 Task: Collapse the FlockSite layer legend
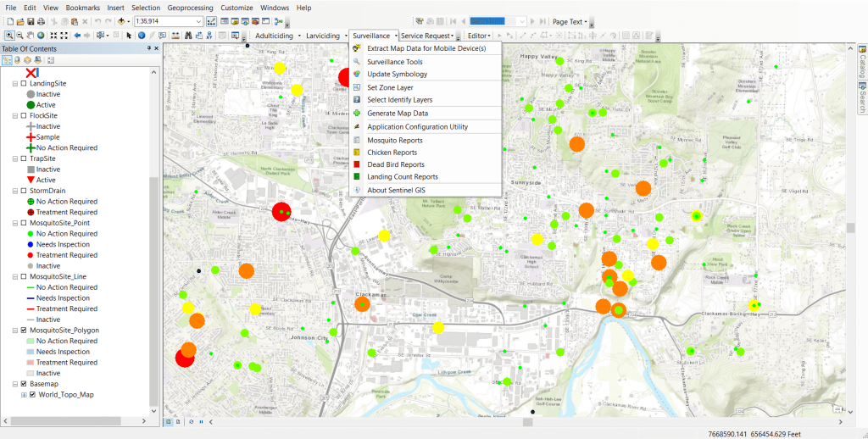point(15,116)
